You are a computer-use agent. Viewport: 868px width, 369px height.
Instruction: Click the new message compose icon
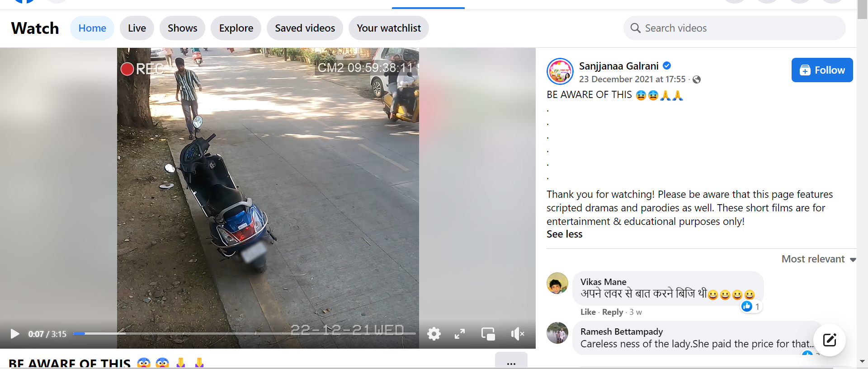[830, 340]
